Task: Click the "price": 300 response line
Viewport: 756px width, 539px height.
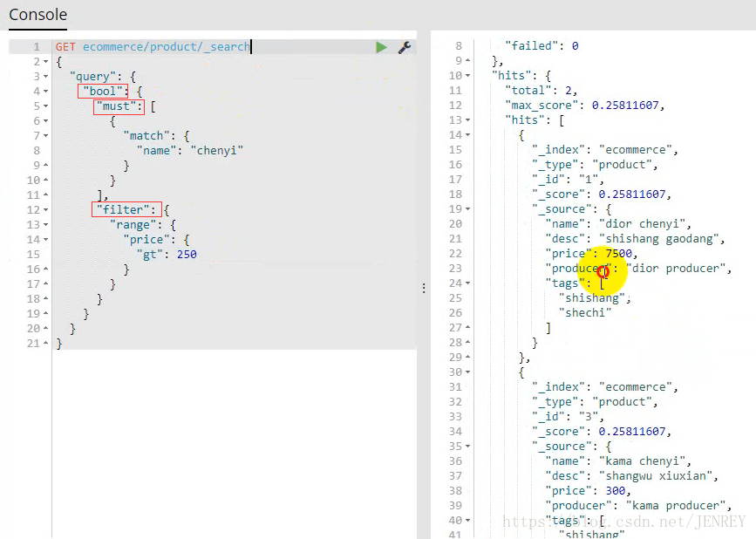Action: [x=589, y=491]
